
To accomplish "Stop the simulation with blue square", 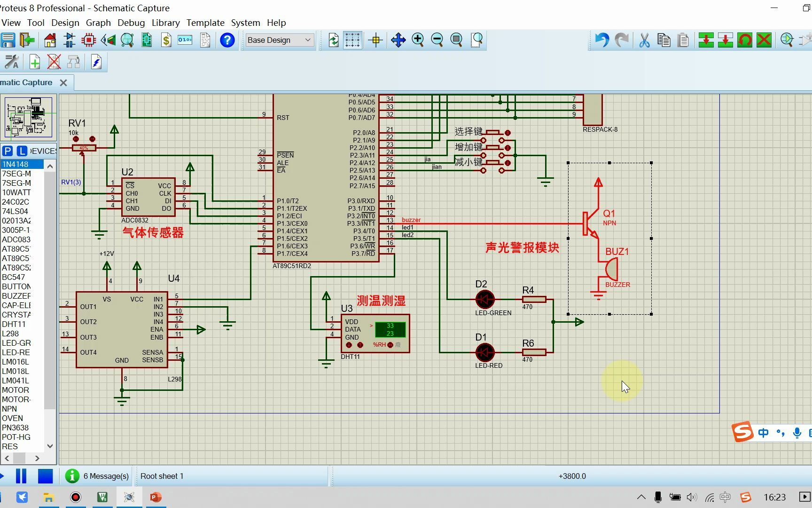I will (x=45, y=476).
